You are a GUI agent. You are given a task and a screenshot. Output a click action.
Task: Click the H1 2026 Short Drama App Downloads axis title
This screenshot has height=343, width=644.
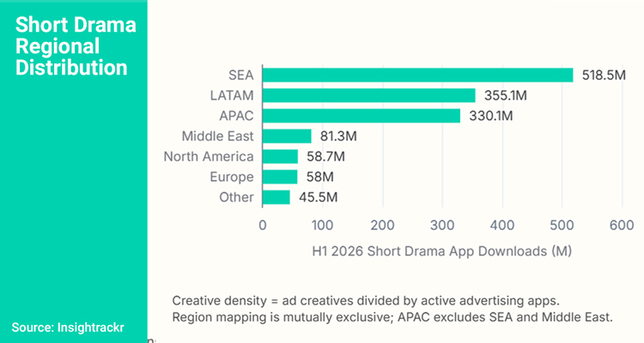[x=442, y=251]
